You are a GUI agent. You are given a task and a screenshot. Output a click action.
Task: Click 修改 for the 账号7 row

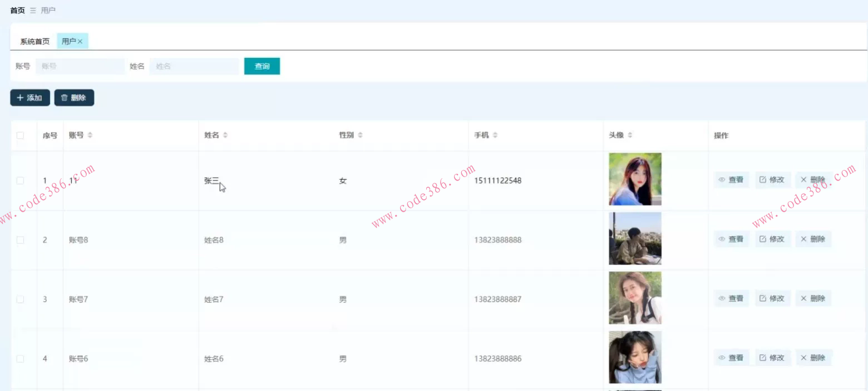click(773, 299)
